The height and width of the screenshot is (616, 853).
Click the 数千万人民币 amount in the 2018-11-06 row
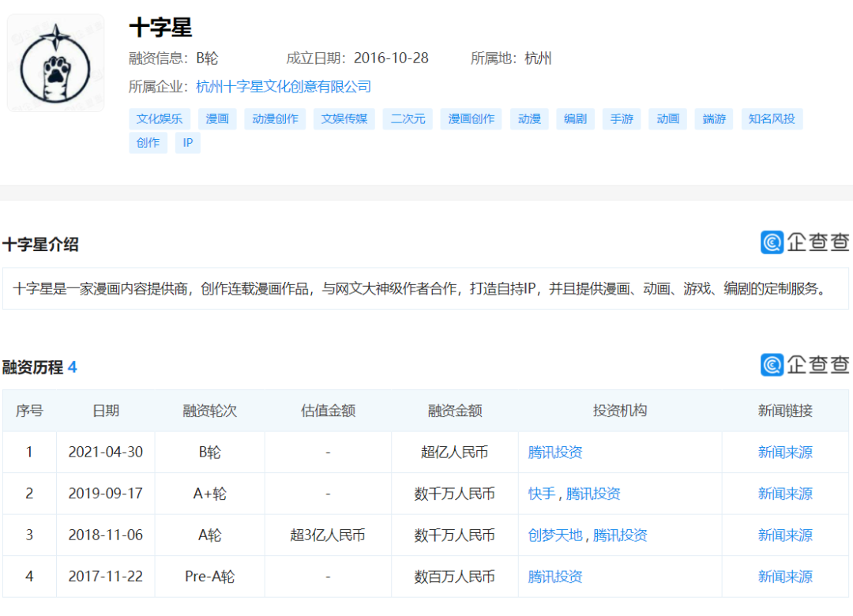455,535
